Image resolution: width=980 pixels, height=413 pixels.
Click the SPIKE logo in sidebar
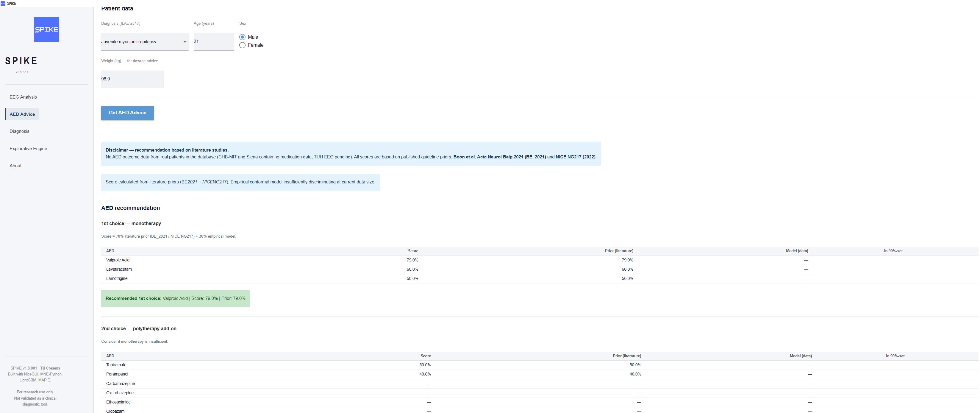click(x=46, y=29)
